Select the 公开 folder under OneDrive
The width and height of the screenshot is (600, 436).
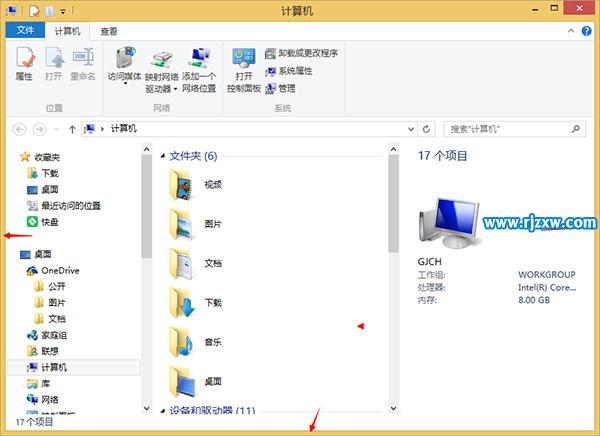(50, 286)
